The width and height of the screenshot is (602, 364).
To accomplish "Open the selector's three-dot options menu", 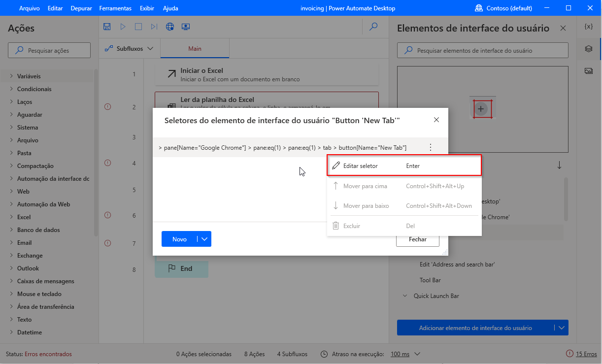I will 431,147.
